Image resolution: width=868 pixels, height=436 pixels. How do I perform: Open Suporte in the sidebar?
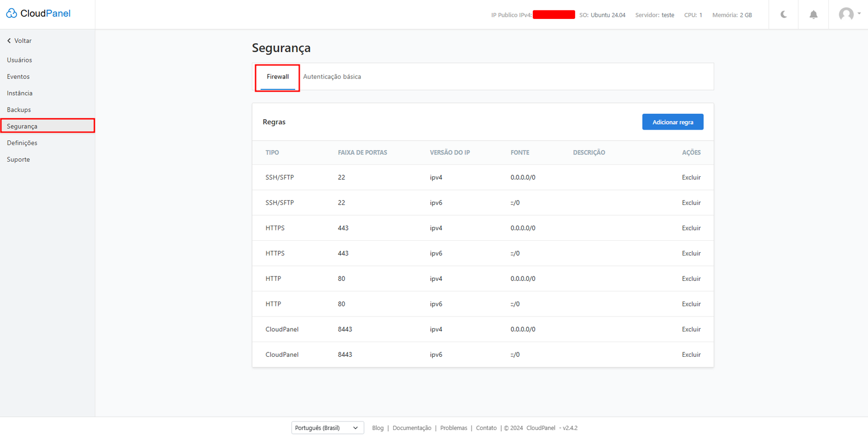[18, 159]
